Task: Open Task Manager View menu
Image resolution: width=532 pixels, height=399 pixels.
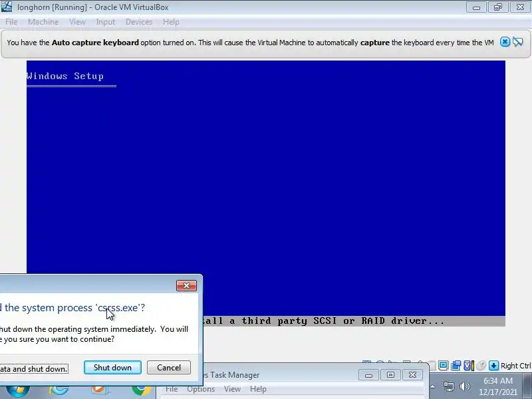Action: coord(232,389)
